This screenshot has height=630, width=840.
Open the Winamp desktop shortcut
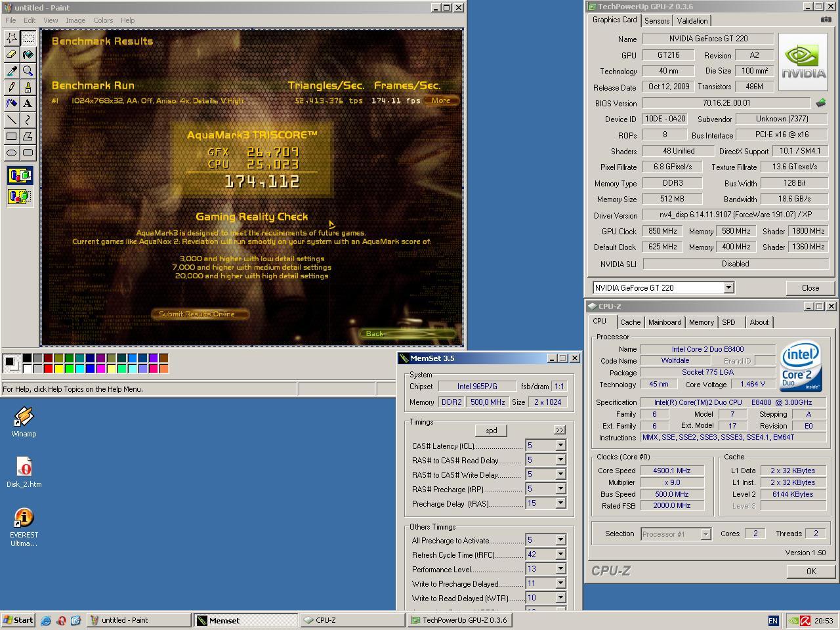point(24,422)
